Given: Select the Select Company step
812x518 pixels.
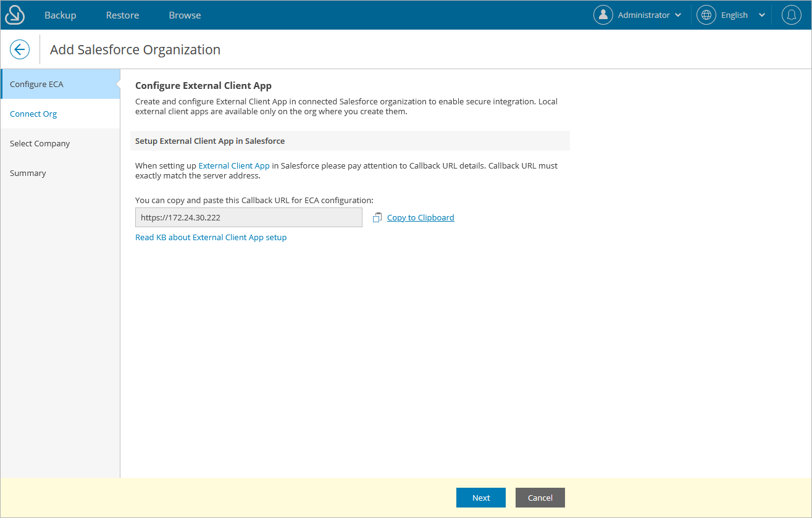Looking at the screenshot, I should [40, 143].
